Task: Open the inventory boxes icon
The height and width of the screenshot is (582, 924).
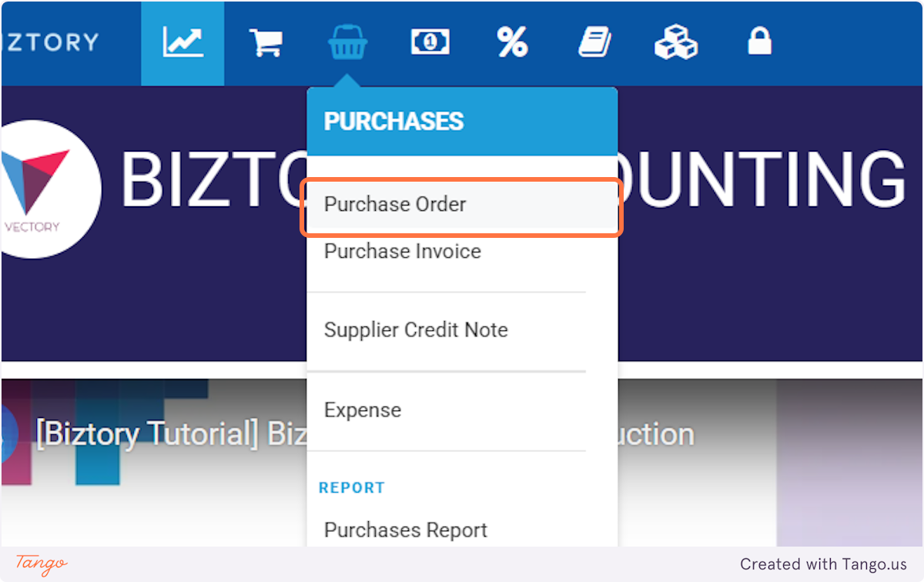Action: click(x=676, y=42)
